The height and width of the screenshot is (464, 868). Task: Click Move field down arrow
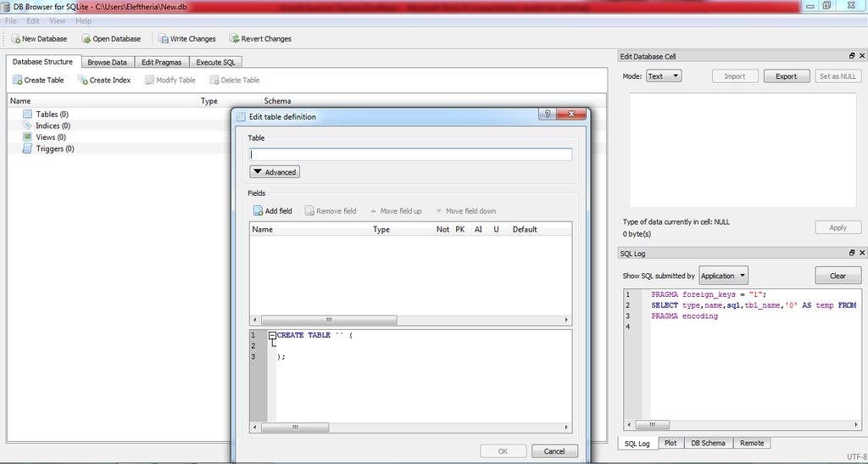pos(439,211)
